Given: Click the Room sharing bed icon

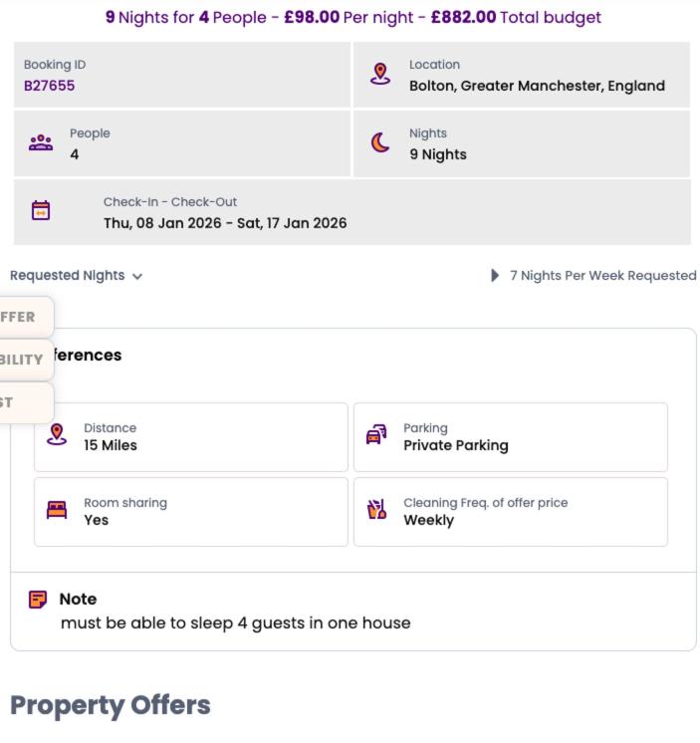Looking at the screenshot, I should click(x=58, y=511).
